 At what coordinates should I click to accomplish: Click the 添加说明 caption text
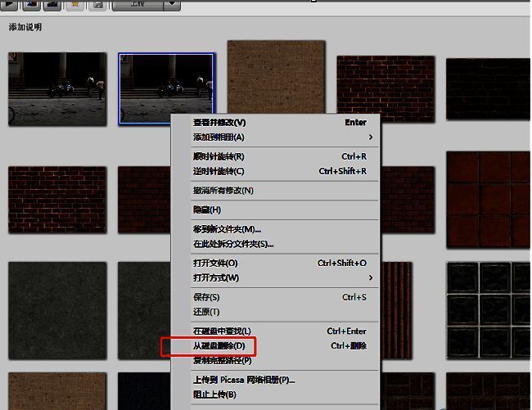pyautogui.click(x=25, y=28)
